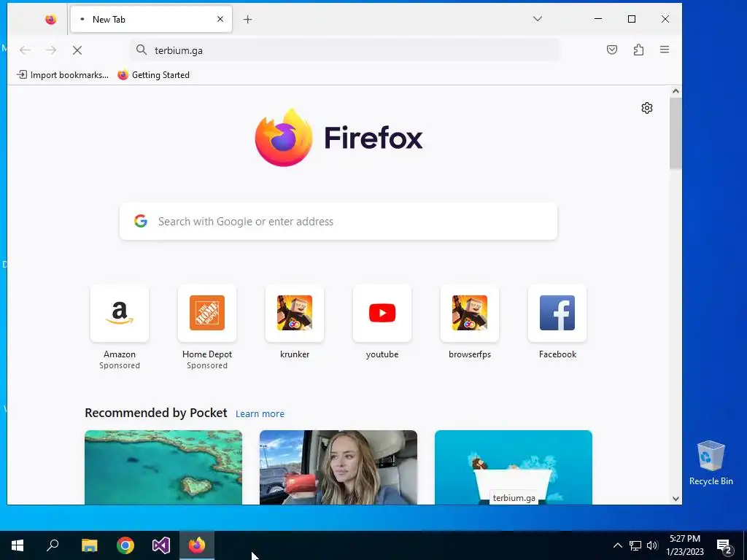747x560 pixels.
Task: Stop loading the page
Action: 77,50
